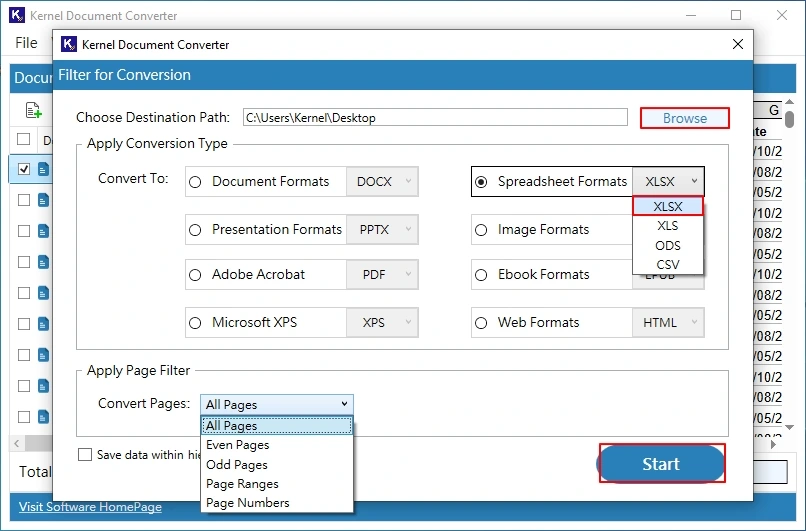The image size is (806, 531).
Task: Click the main window vertical scrollbar up arrow
Action: click(x=790, y=102)
